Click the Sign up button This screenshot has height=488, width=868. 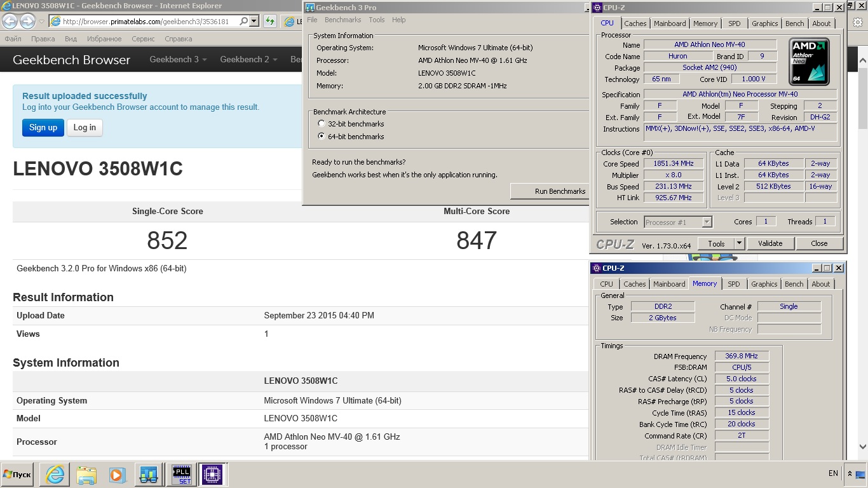[43, 128]
